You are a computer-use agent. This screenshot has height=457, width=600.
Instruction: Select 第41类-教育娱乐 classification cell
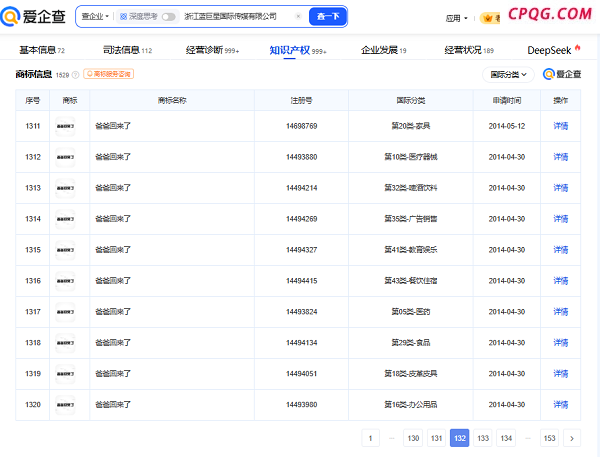[411, 250]
